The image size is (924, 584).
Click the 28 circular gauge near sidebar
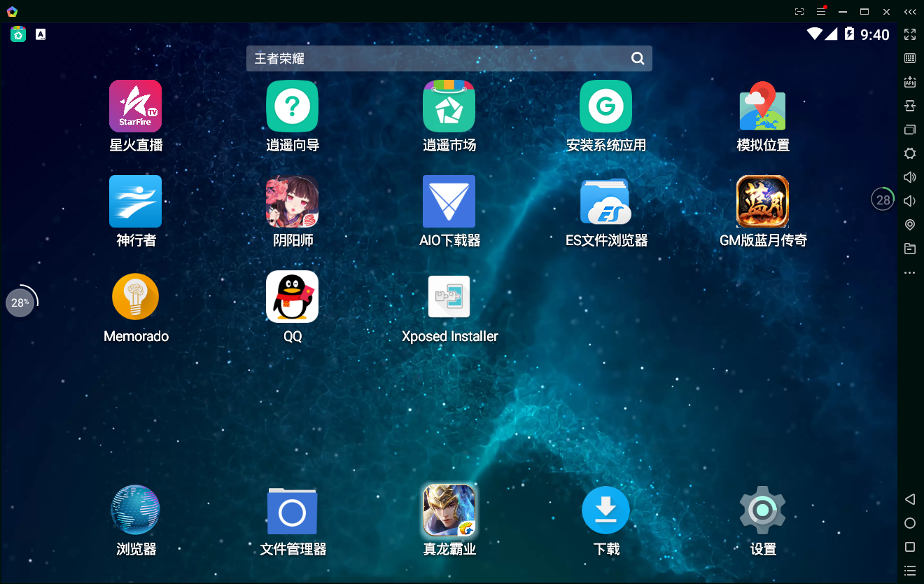click(883, 200)
